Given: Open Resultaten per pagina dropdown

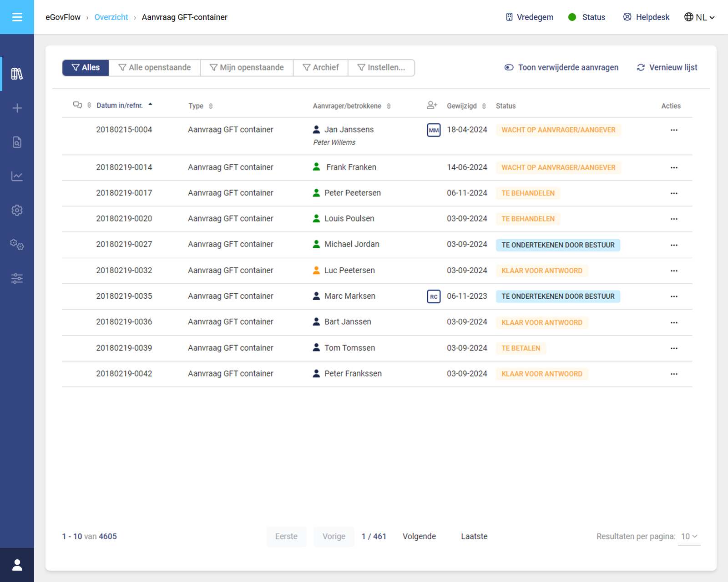Looking at the screenshot, I should pyautogui.click(x=689, y=537).
